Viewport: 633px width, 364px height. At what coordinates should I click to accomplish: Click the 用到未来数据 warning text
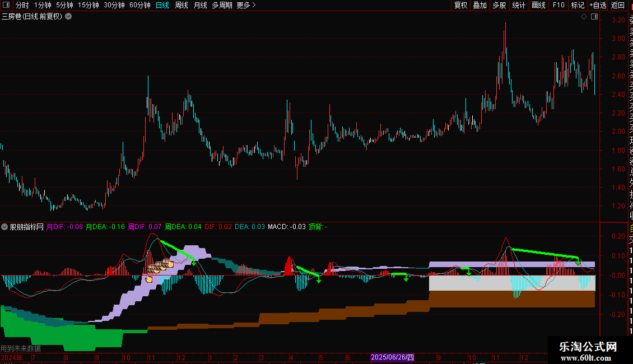21,348
